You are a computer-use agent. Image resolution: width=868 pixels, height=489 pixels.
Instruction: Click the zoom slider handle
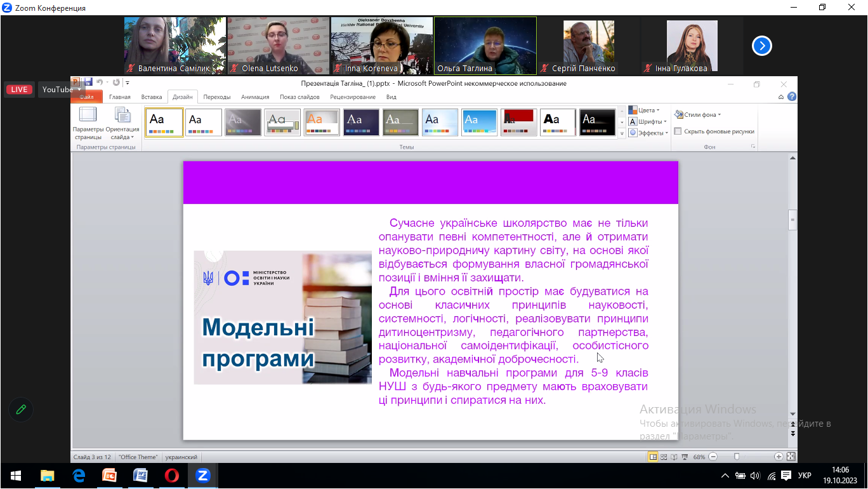[737, 457]
